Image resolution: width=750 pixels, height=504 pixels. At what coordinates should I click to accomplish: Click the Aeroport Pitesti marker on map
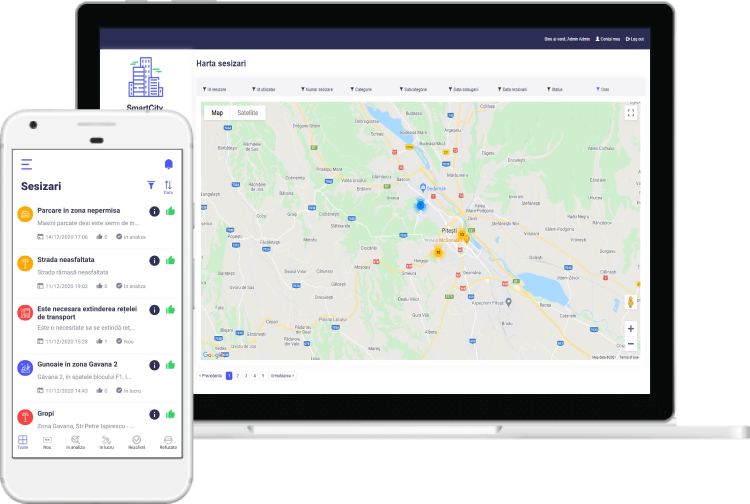508,302
